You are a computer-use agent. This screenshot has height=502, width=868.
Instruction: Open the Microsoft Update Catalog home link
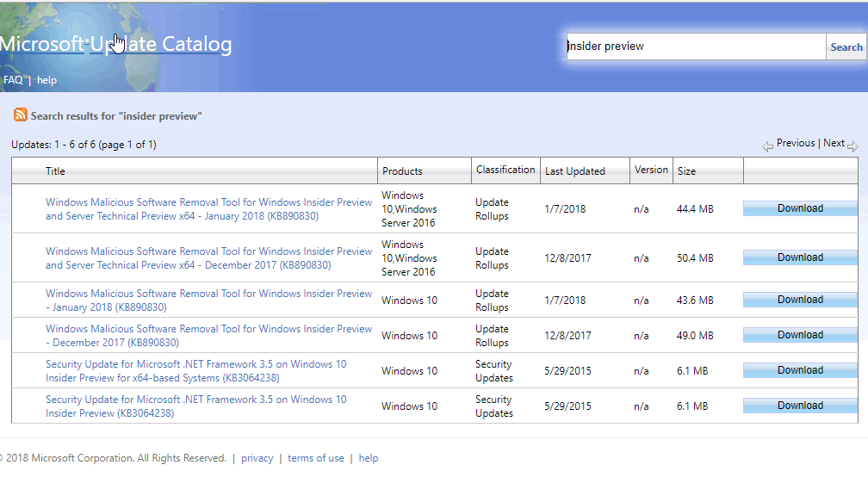[x=115, y=44]
